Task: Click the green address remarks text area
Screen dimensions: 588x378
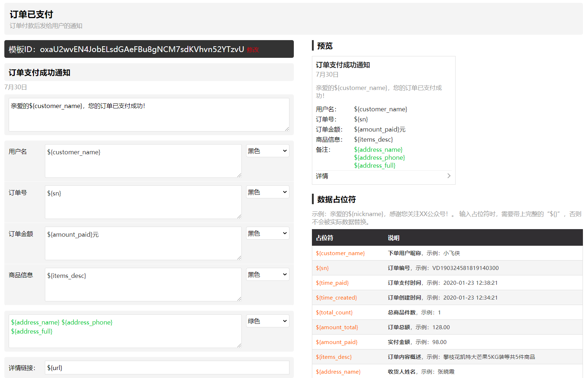Action: [x=125, y=331]
